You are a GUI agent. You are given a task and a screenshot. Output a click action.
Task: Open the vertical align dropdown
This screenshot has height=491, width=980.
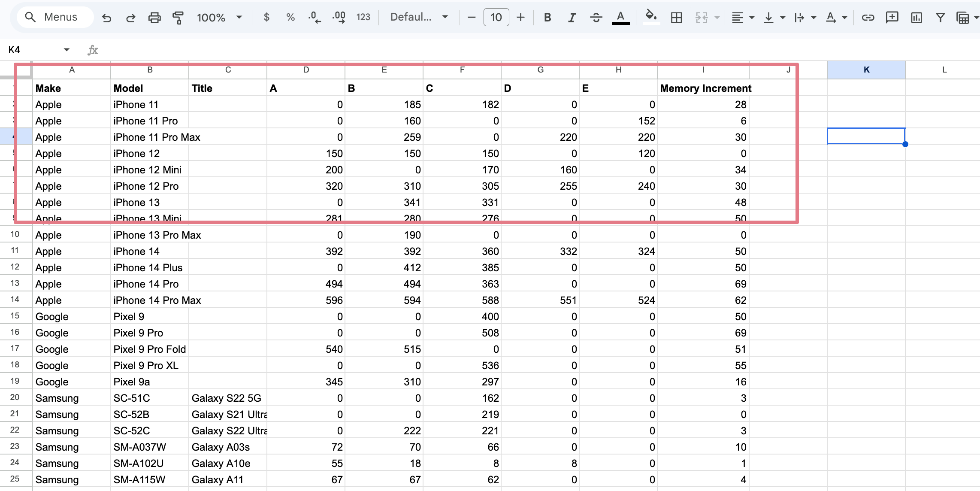[774, 17]
